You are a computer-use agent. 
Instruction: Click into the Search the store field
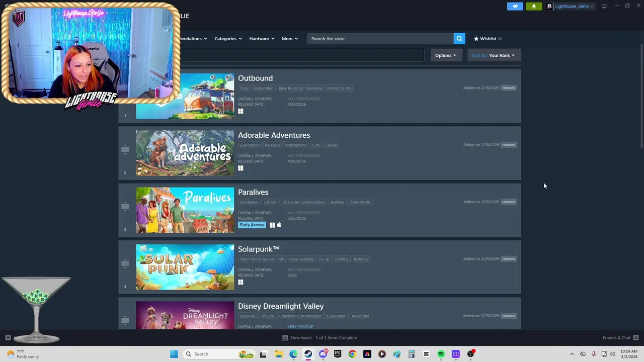click(380, 39)
